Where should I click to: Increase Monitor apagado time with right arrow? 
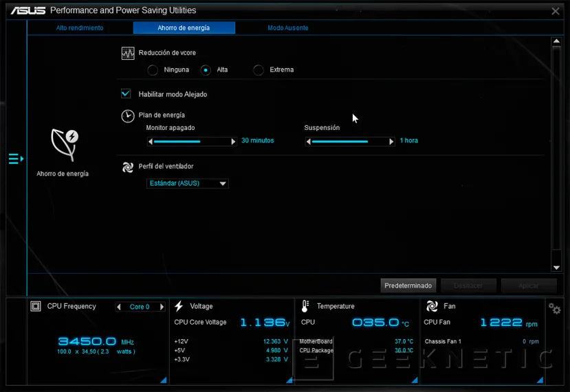click(233, 142)
